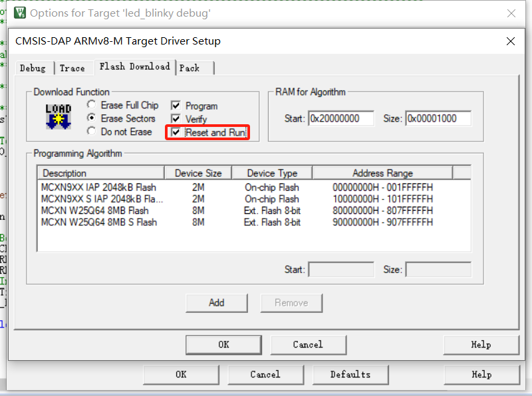Screen dimensions: 532x396
Task: Confirm with OK in Target Driver Setup
Action: click(x=223, y=345)
